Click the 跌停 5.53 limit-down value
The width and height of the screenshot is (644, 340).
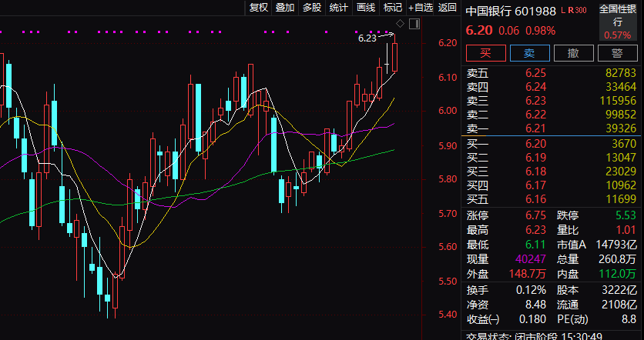[626, 215]
